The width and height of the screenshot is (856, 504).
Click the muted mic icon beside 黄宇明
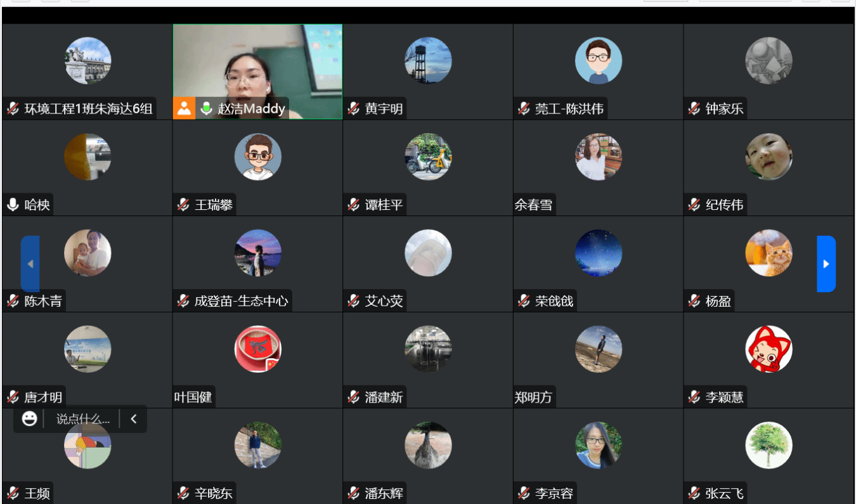point(354,109)
